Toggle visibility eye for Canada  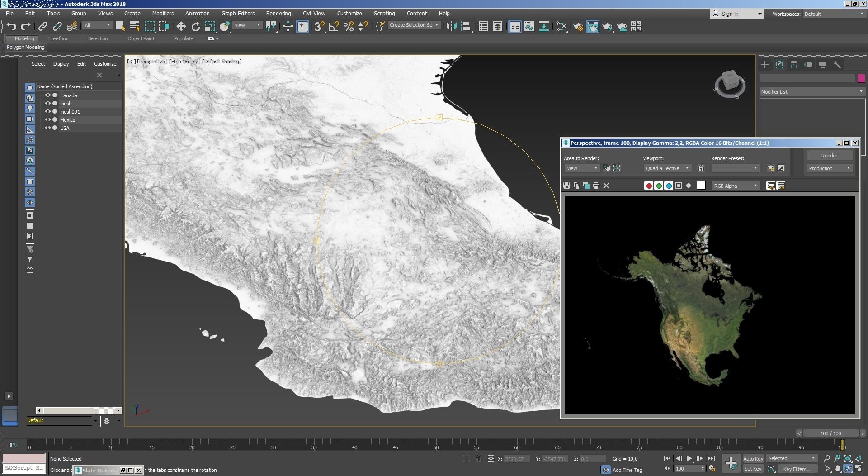point(47,95)
